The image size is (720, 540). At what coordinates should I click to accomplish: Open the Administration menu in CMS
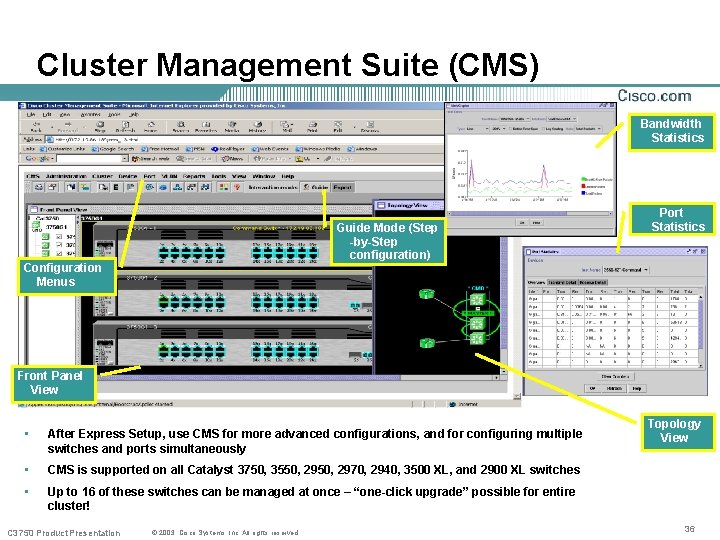(x=66, y=176)
